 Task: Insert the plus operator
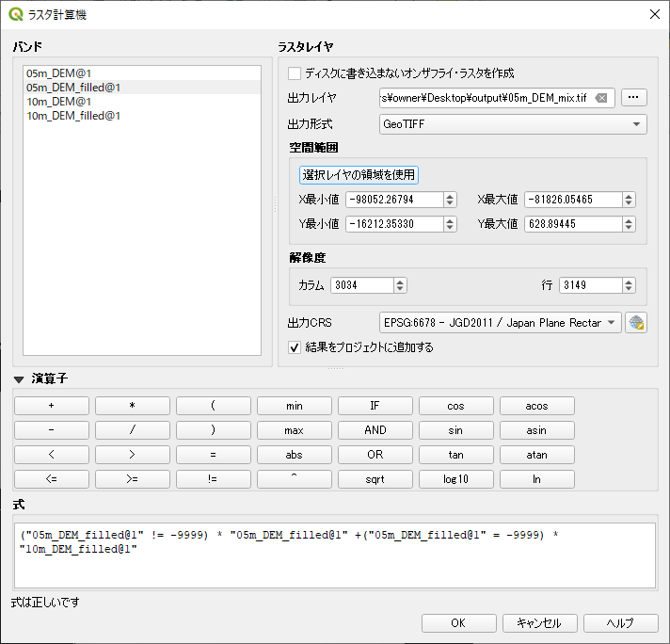coord(52,406)
